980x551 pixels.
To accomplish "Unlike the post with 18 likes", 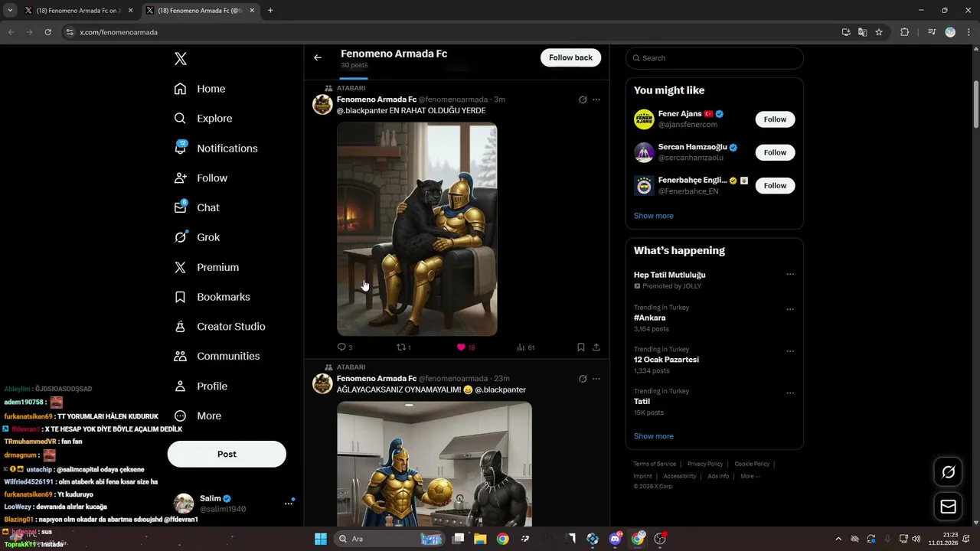I will [x=465, y=347].
